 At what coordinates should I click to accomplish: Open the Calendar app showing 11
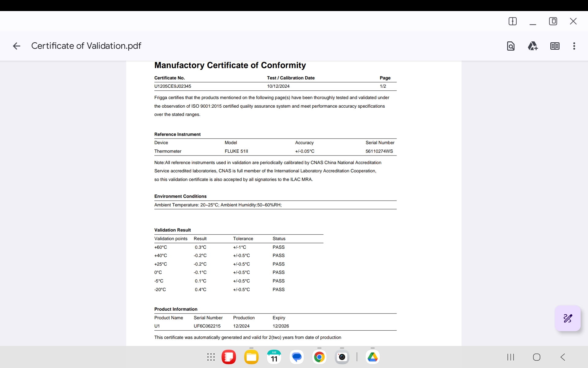(x=274, y=357)
